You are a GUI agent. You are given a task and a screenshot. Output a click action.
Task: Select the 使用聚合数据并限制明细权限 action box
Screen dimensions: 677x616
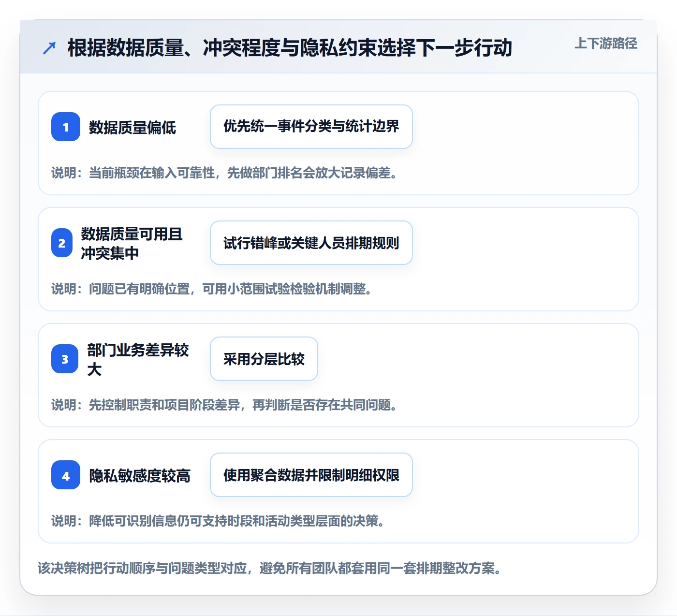(x=311, y=475)
